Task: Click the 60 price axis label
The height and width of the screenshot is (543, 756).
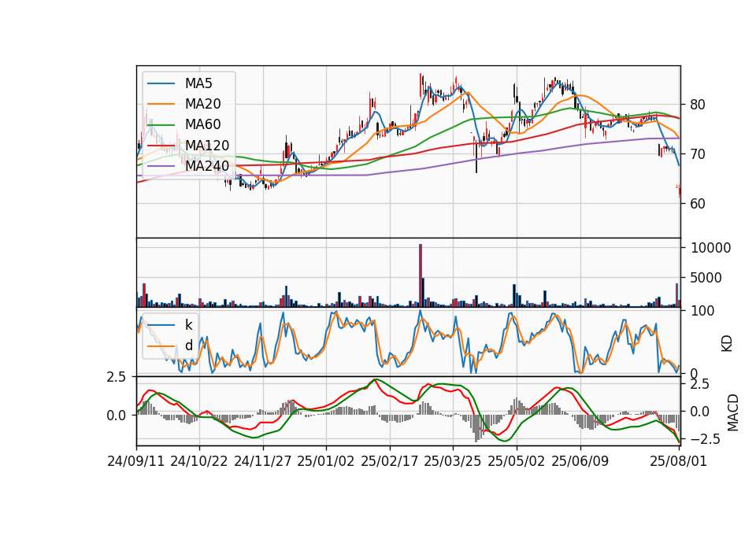Action: [x=698, y=204]
